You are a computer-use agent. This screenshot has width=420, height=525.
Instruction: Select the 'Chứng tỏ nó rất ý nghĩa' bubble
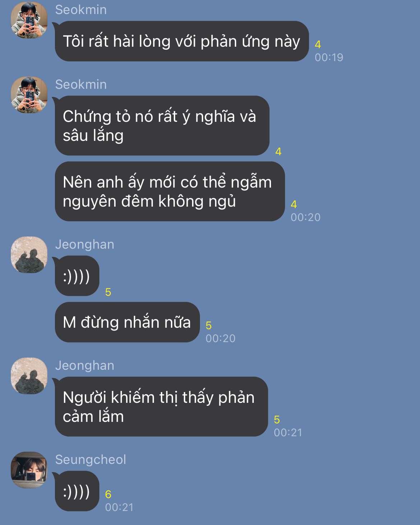[x=162, y=126]
